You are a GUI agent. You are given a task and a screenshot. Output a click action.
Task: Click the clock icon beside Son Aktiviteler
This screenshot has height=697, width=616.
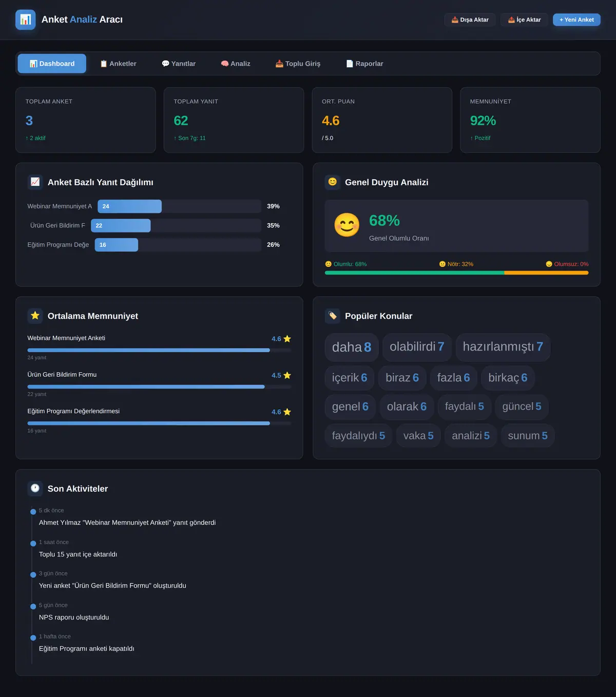coord(35,488)
